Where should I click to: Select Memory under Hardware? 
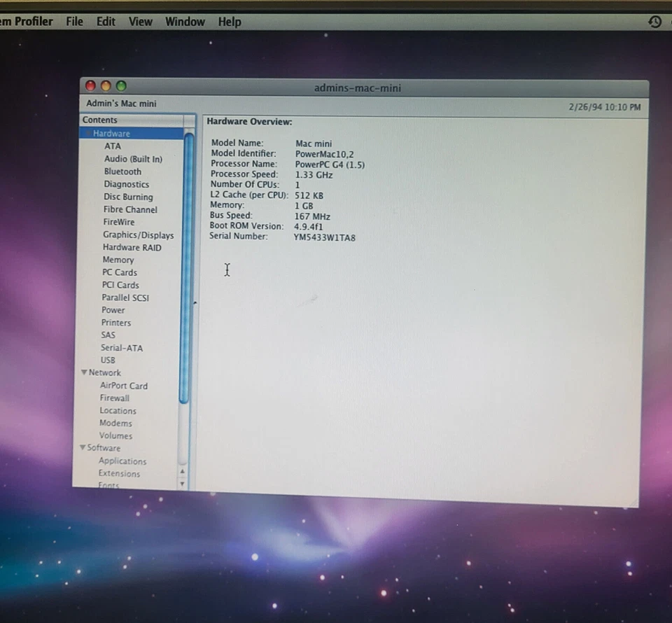(x=118, y=260)
